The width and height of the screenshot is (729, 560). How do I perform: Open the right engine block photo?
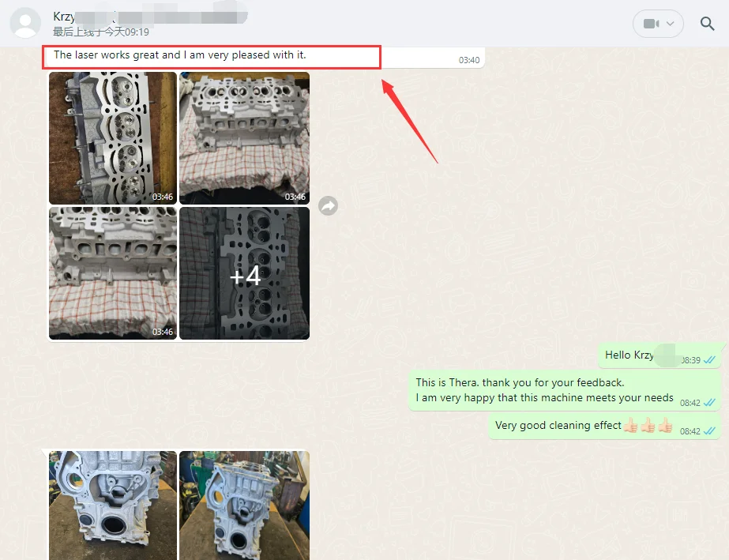click(x=245, y=506)
